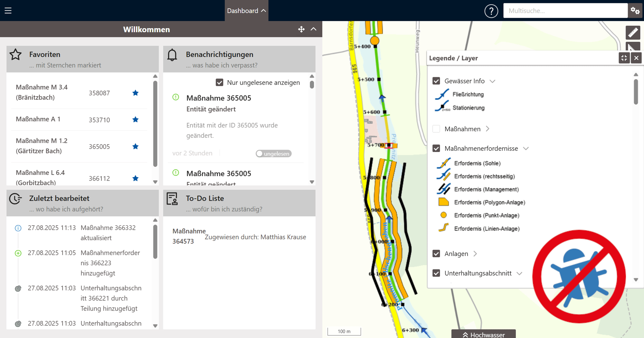Click the favorite ID 366112

(x=99, y=178)
